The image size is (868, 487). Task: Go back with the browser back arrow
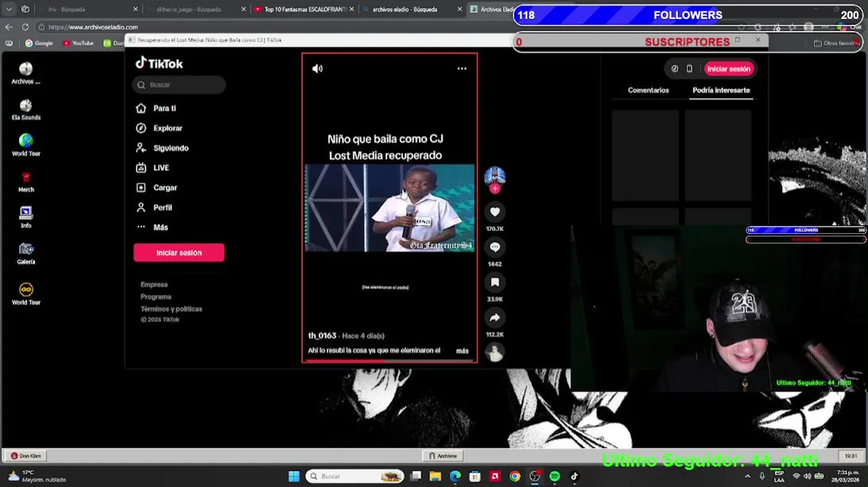9,27
